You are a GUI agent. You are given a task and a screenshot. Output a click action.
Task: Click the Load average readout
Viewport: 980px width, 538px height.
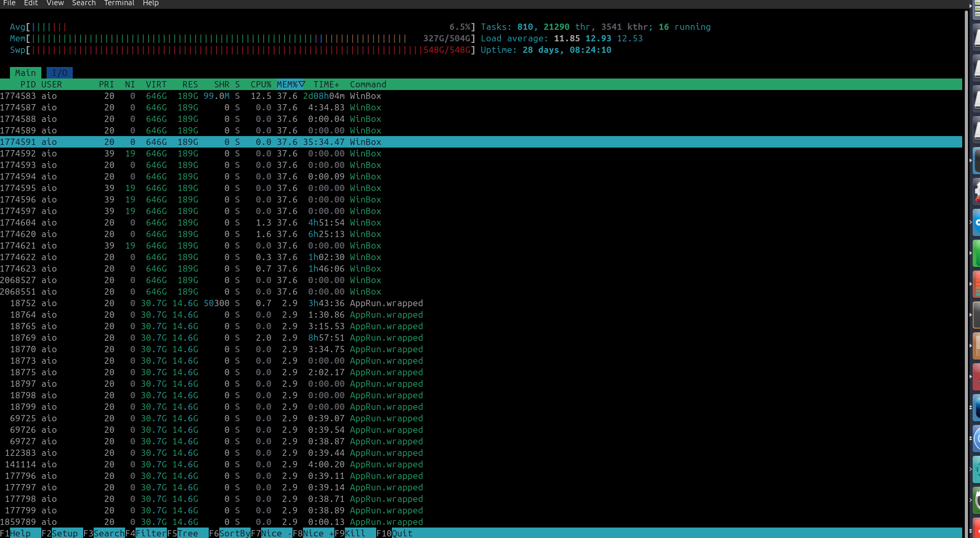tap(561, 38)
